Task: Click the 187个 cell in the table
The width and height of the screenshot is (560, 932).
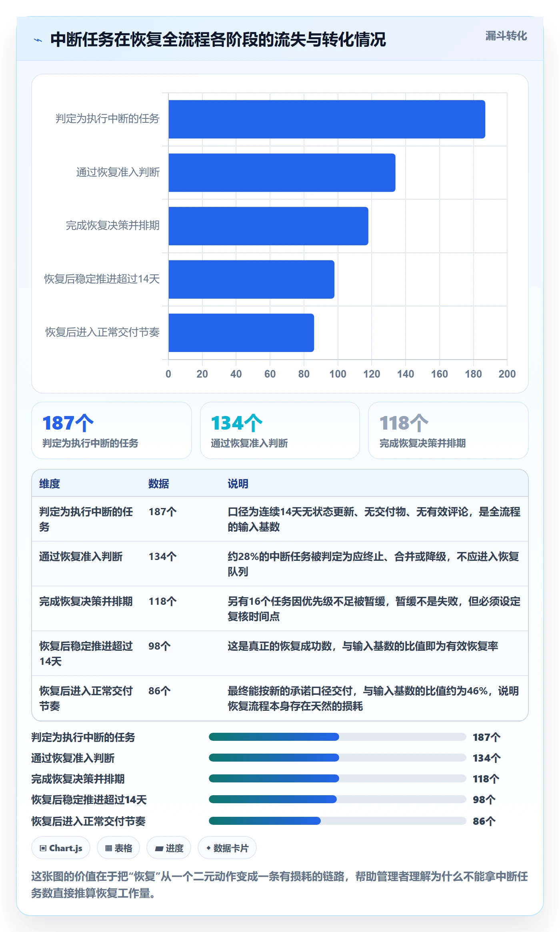Action: 163,512
